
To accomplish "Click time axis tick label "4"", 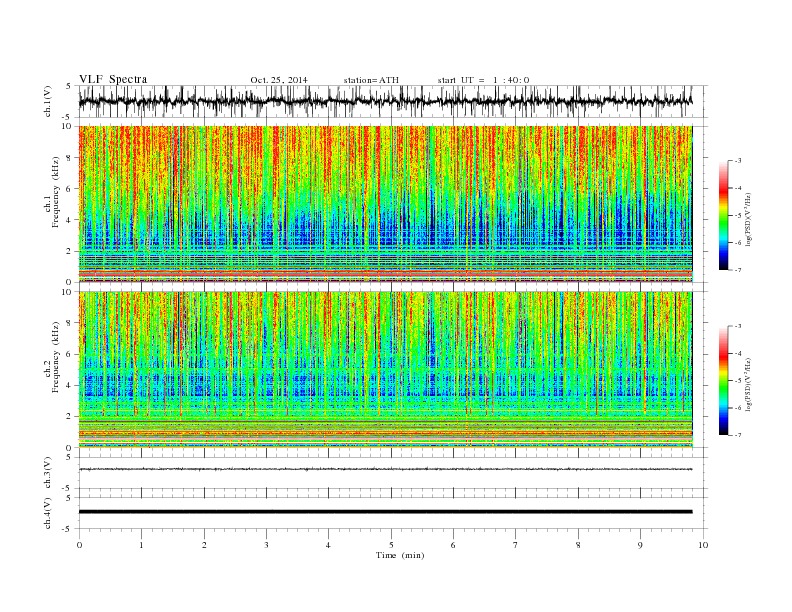I will [329, 545].
